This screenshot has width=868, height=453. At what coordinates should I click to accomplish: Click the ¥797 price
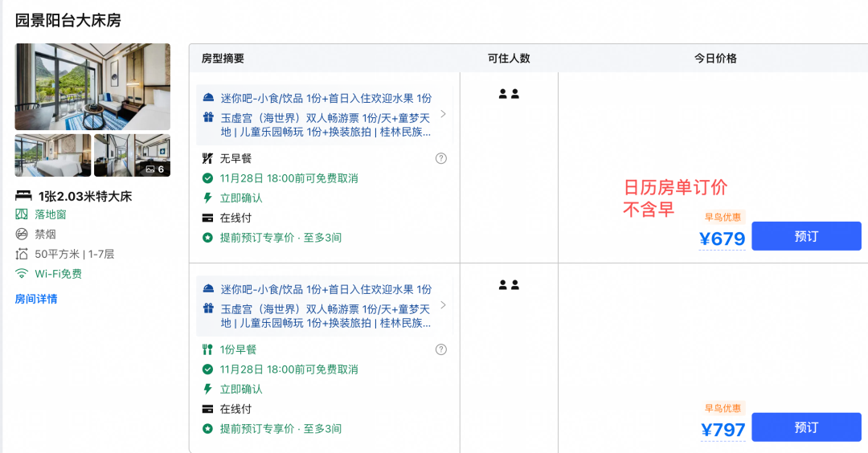tap(723, 430)
